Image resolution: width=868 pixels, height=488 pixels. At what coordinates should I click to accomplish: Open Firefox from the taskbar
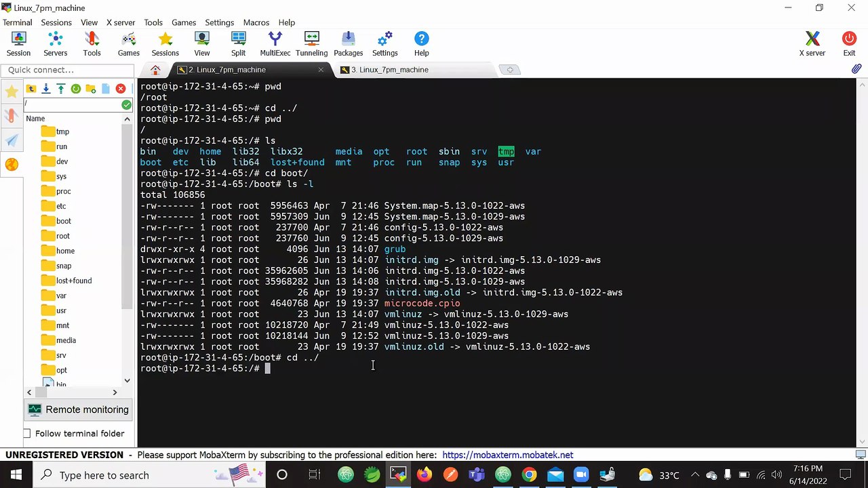tap(425, 475)
